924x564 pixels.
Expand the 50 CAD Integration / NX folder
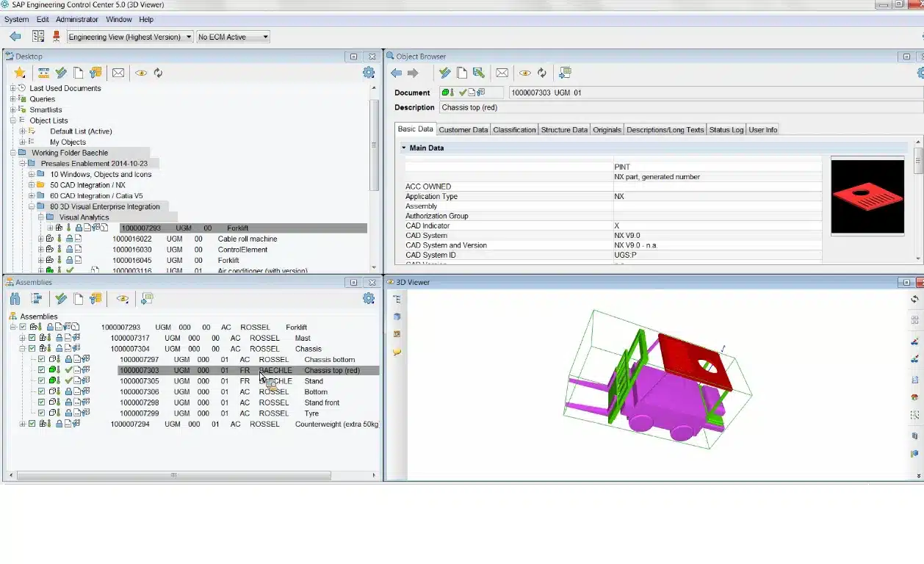tap(32, 185)
